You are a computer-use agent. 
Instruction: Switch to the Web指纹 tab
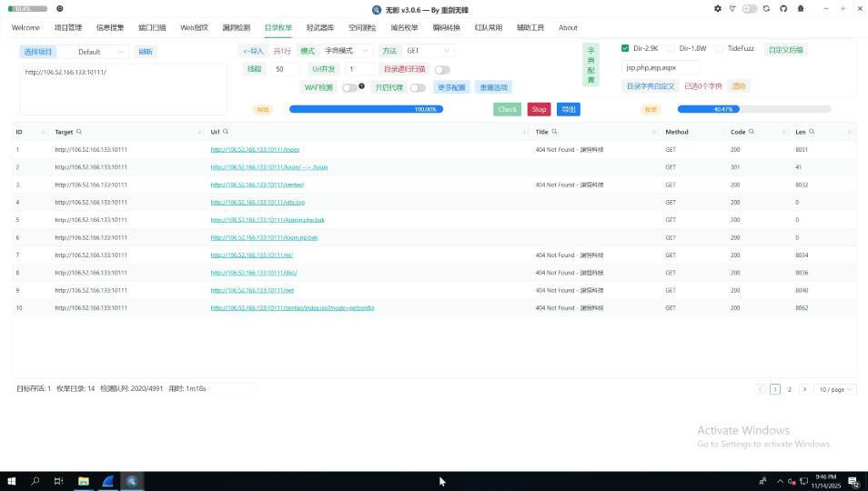195,27
